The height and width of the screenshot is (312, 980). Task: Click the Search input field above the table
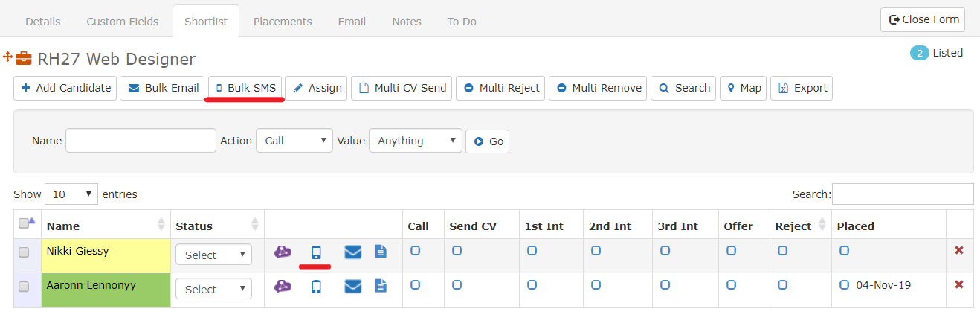click(903, 194)
